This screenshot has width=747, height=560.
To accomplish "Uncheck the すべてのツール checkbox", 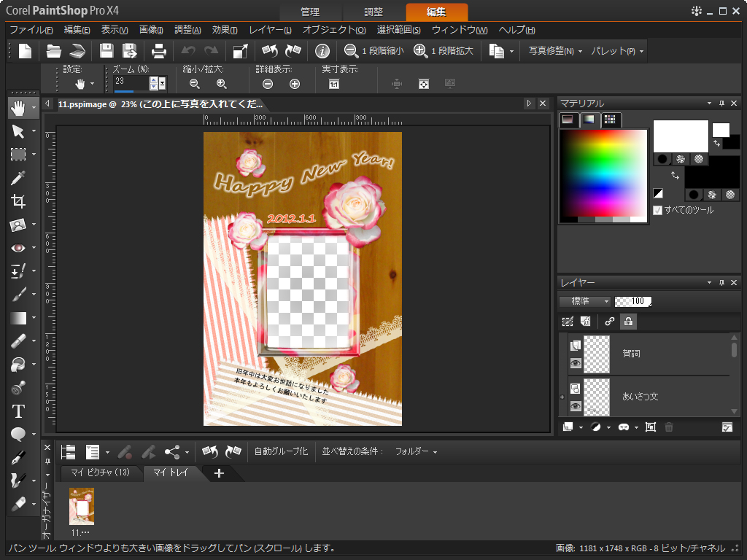I will pyautogui.click(x=656, y=209).
